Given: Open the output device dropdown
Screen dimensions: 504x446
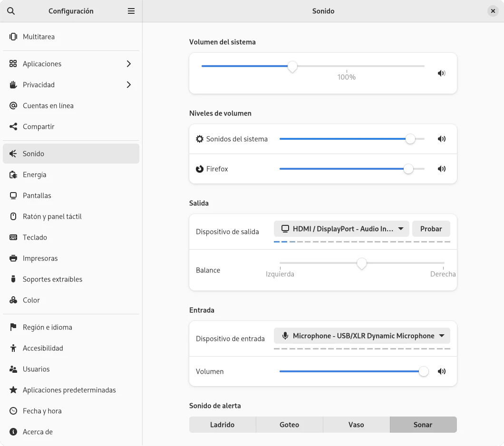Looking at the screenshot, I should pyautogui.click(x=341, y=229).
